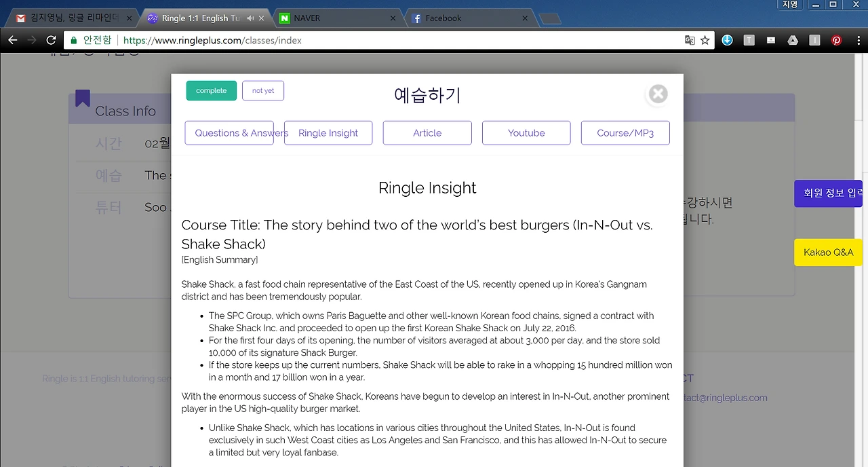
Task: Click the Class Info bookmark icon
Action: click(83, 98)
